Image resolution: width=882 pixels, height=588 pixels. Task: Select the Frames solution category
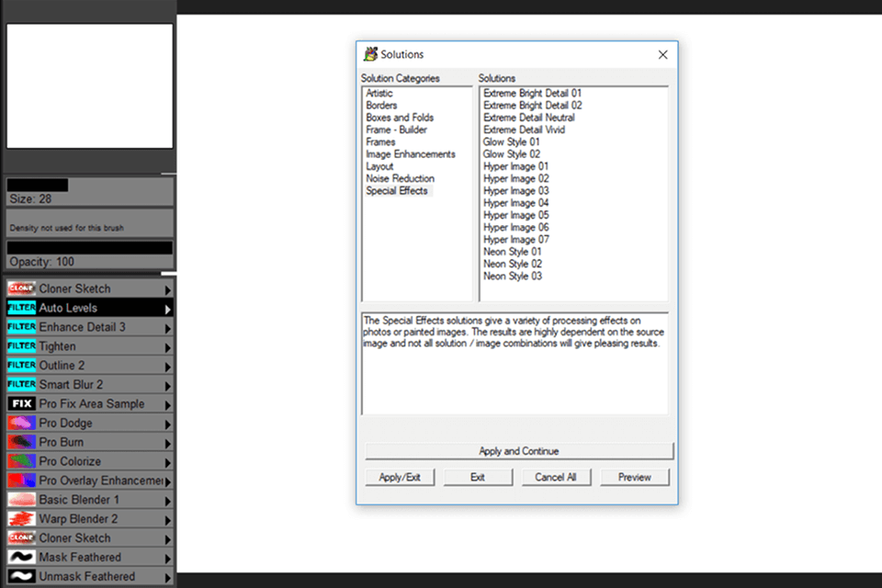point(380,141)
